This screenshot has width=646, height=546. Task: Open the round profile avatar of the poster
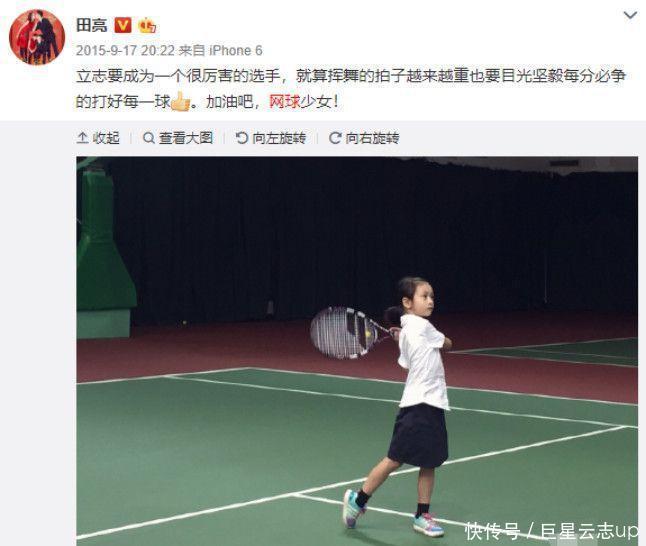click(37, 37)
